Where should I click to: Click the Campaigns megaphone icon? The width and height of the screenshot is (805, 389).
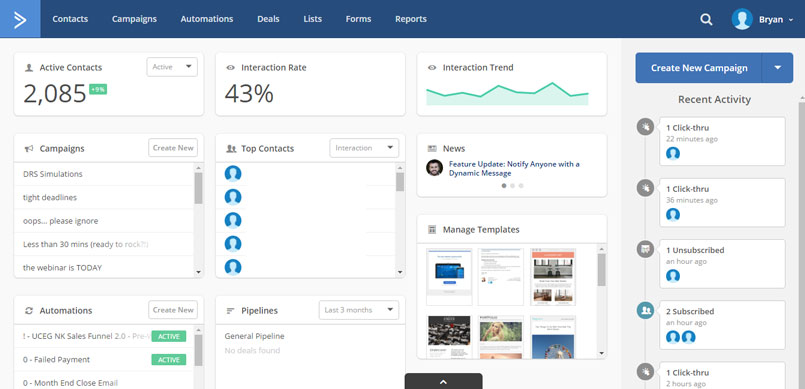point(29,149)
